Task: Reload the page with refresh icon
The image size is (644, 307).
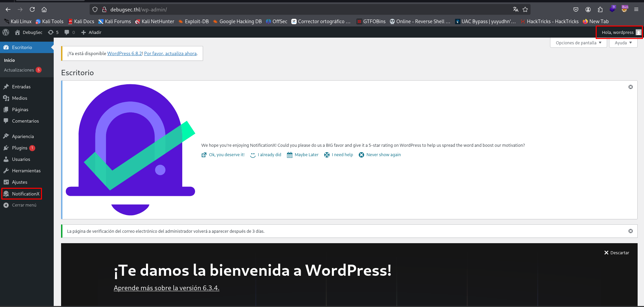Action: [32, 9]
